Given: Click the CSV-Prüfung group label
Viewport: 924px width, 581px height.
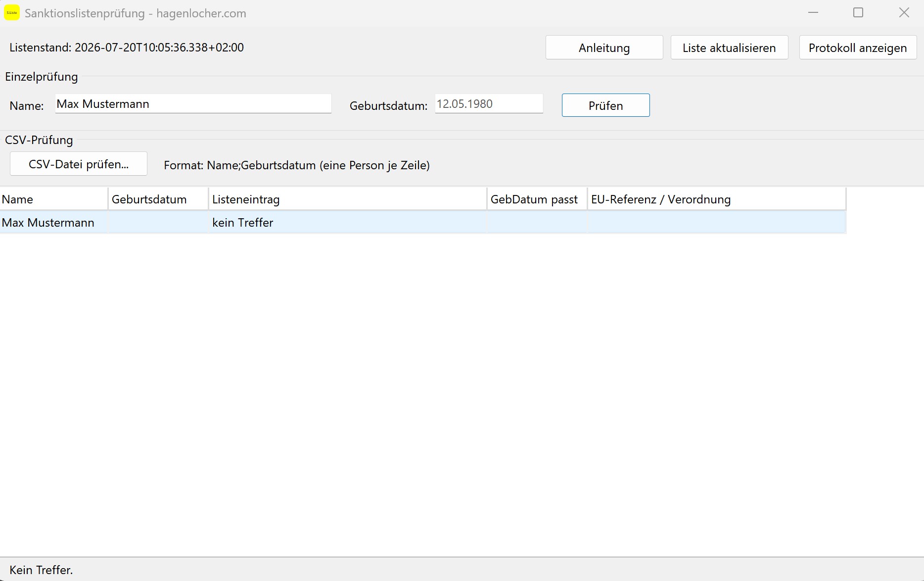Looking at the screenshot, I should tap(39, 140).
